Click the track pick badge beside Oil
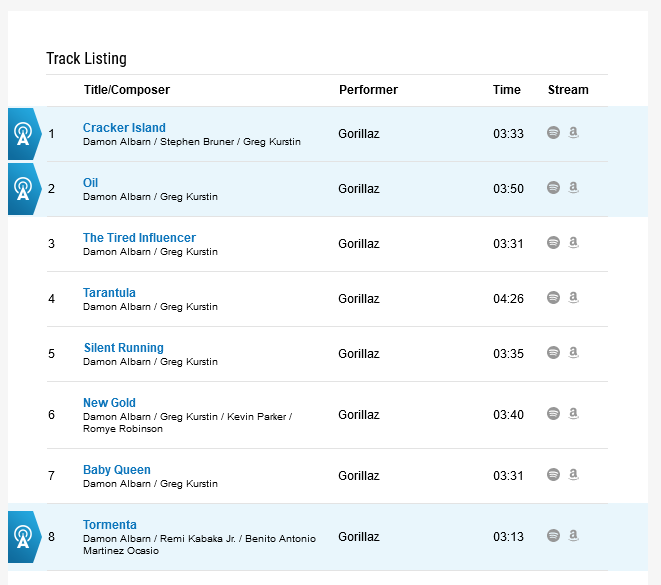This screenshot has width=661, height=585. 23,189
